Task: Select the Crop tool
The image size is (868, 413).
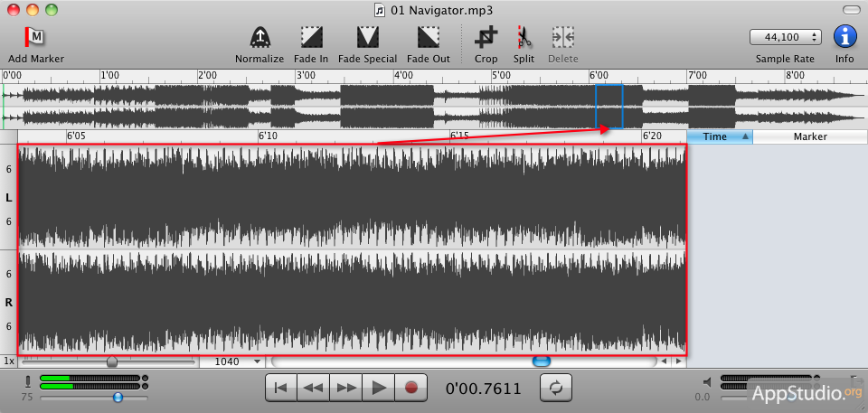Action: pyautogui.click(x=486, y=38)
